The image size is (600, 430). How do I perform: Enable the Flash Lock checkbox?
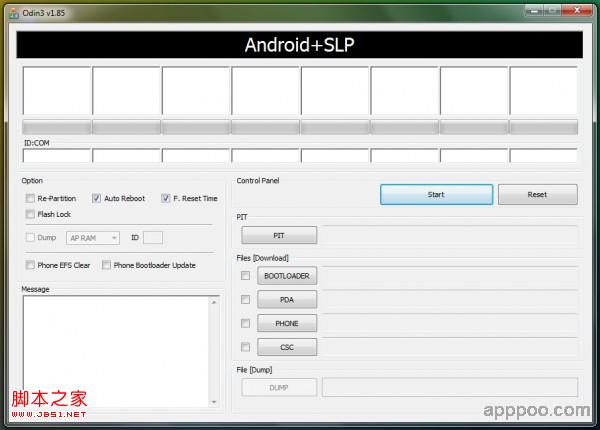coord(30,214)
